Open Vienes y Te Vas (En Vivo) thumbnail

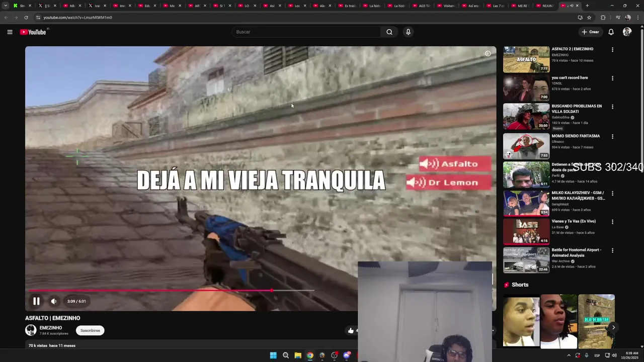click(x=526, y=231)
